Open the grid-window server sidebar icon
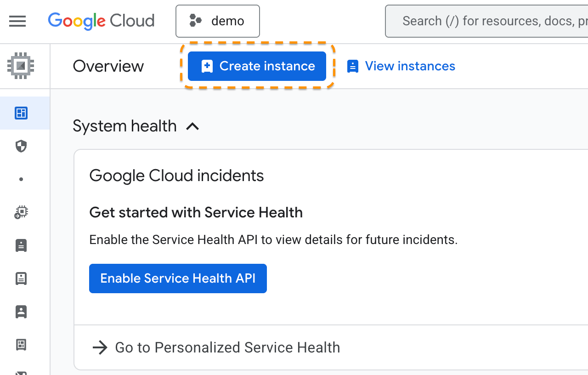588x375 pixels. tap(21, 345)
